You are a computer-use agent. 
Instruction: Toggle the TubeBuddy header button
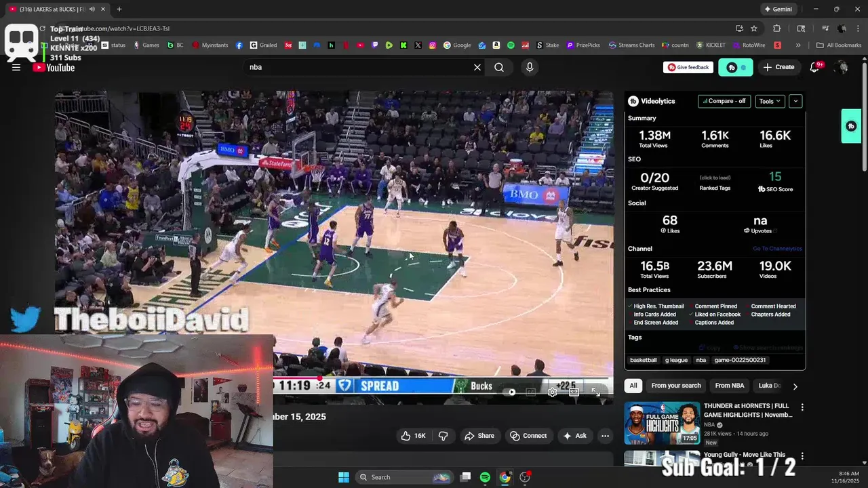(x=736, y=67)
